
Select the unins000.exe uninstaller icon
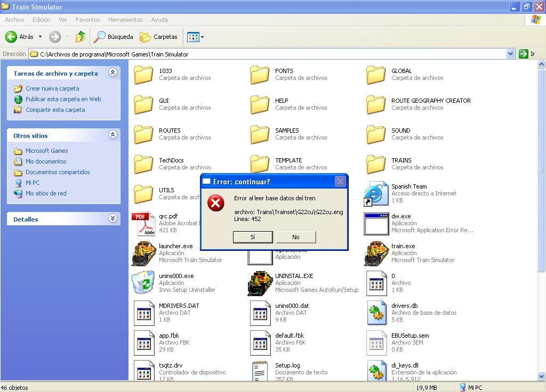[x=144, y=283]
